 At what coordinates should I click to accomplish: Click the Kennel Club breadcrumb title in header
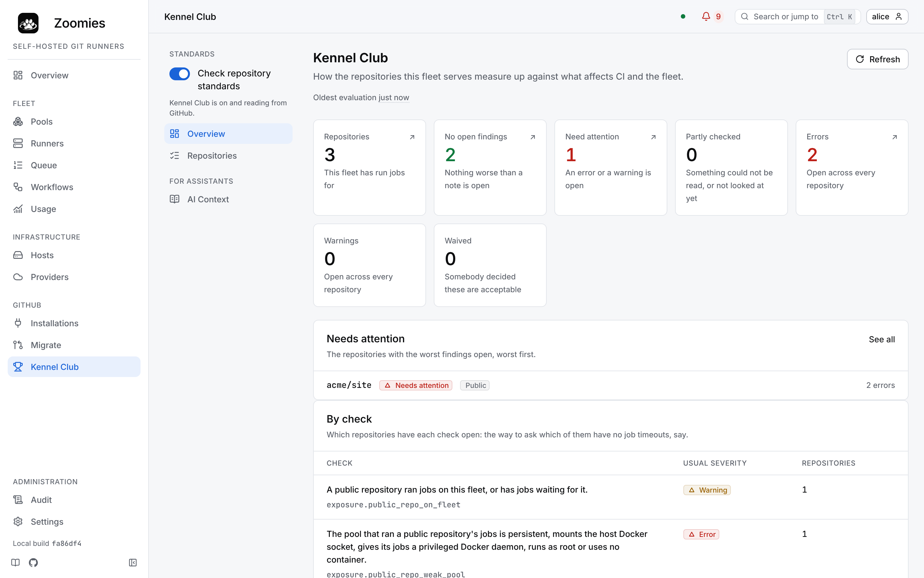tap(190, 16)
